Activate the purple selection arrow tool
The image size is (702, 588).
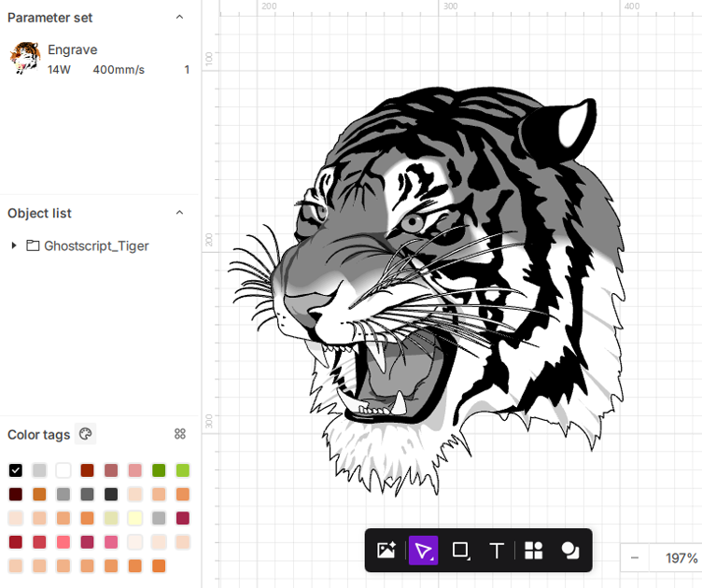coord(423,551)
